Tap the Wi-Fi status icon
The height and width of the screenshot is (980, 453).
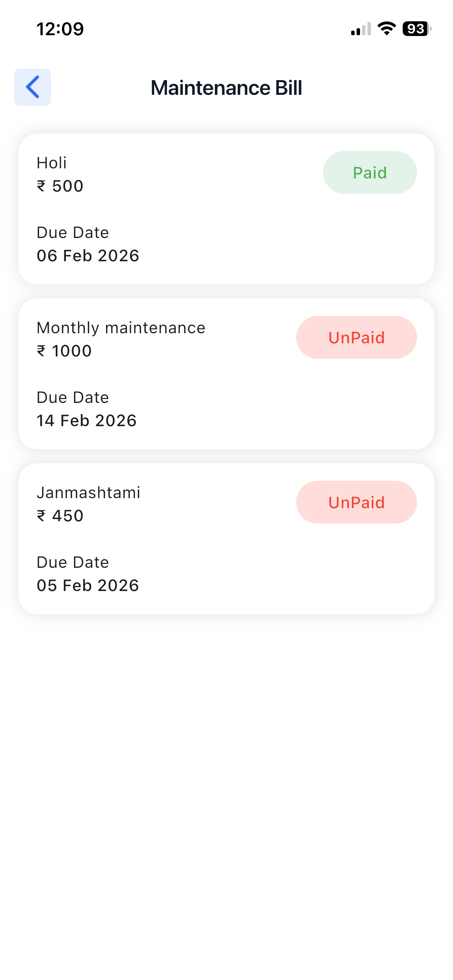coord(386,29)
